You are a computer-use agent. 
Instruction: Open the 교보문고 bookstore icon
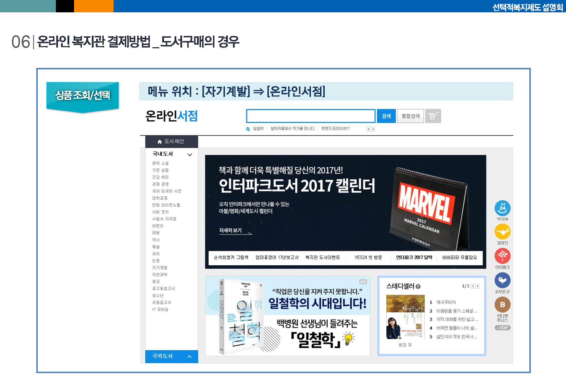(x=503, y=280)
